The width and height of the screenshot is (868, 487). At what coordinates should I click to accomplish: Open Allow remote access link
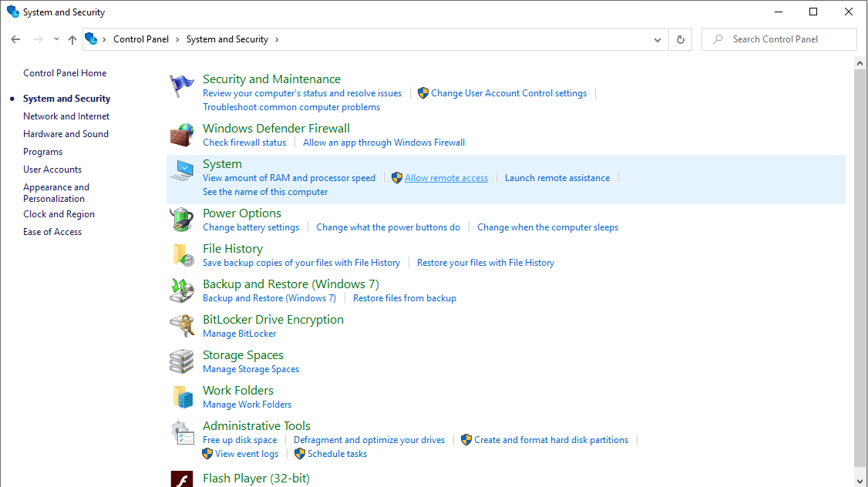(446, 178)
